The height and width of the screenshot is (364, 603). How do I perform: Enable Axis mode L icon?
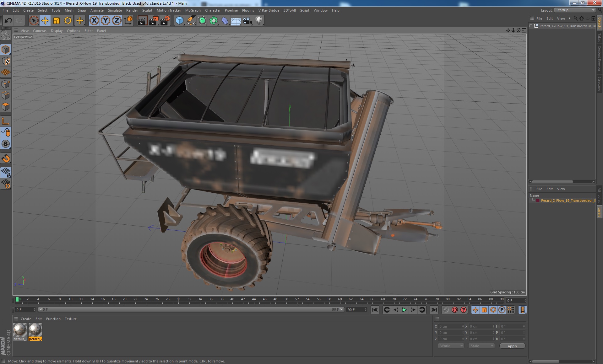[x=6, y=121]
